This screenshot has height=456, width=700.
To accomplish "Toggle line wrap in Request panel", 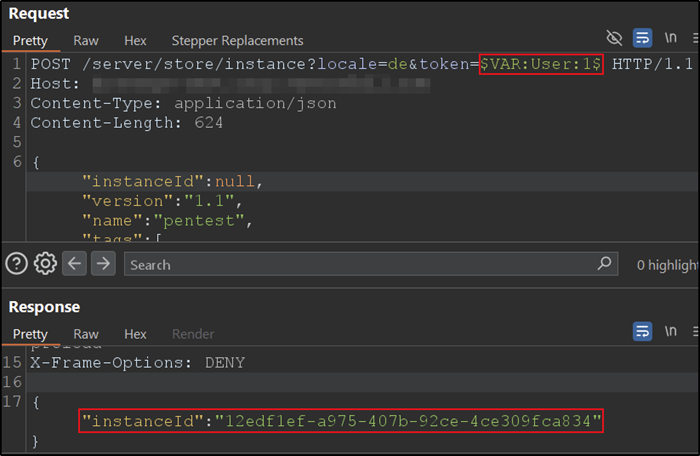I will [643, 38].
